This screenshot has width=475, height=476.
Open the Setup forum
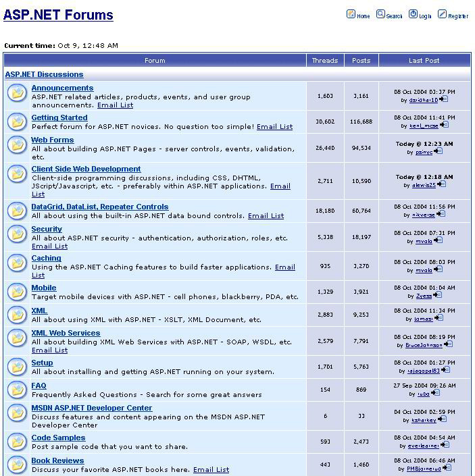tap(42, 363)
